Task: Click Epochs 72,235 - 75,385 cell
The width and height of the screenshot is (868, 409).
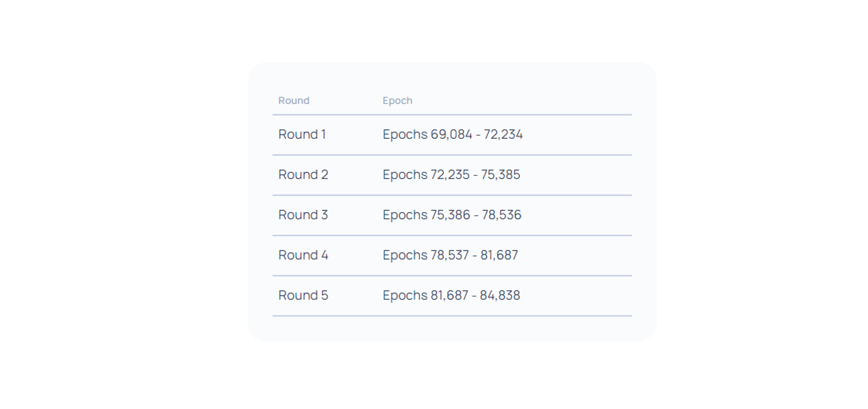Action: click(x=451, y=175)
